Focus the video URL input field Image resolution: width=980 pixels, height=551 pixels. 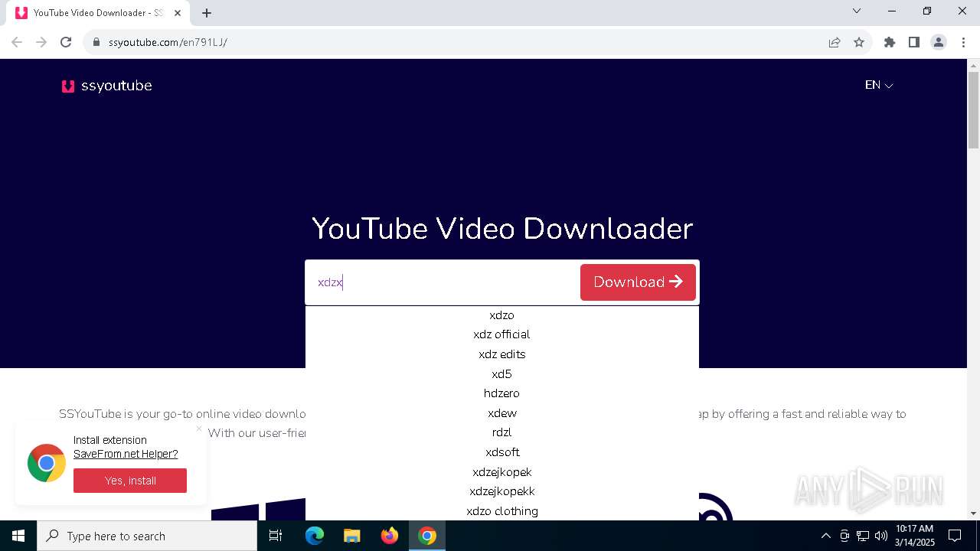(443, 282)
